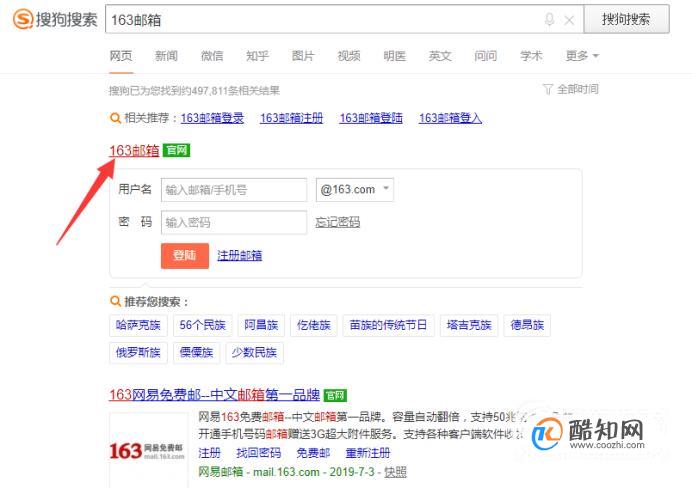The height and width of the screenshot is (488, 692).
Task: Switch to the 知乎 tab
Action: (x=258, y=56)
